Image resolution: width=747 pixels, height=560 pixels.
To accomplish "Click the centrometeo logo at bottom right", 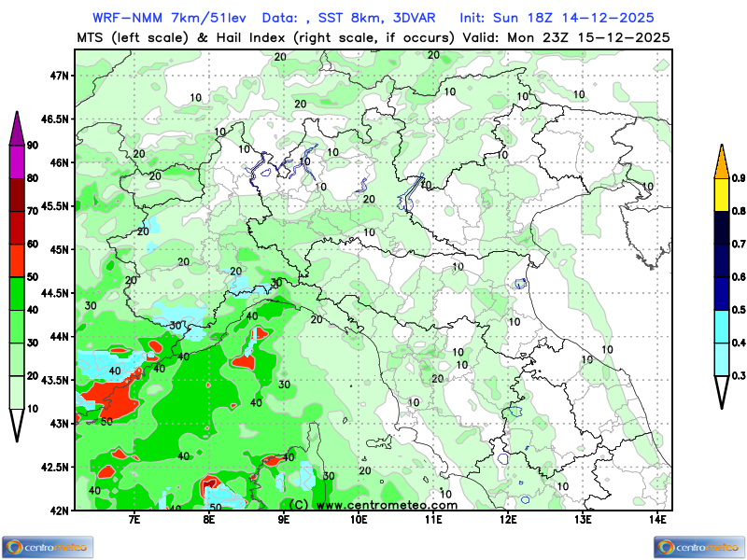I will [699, 546].
